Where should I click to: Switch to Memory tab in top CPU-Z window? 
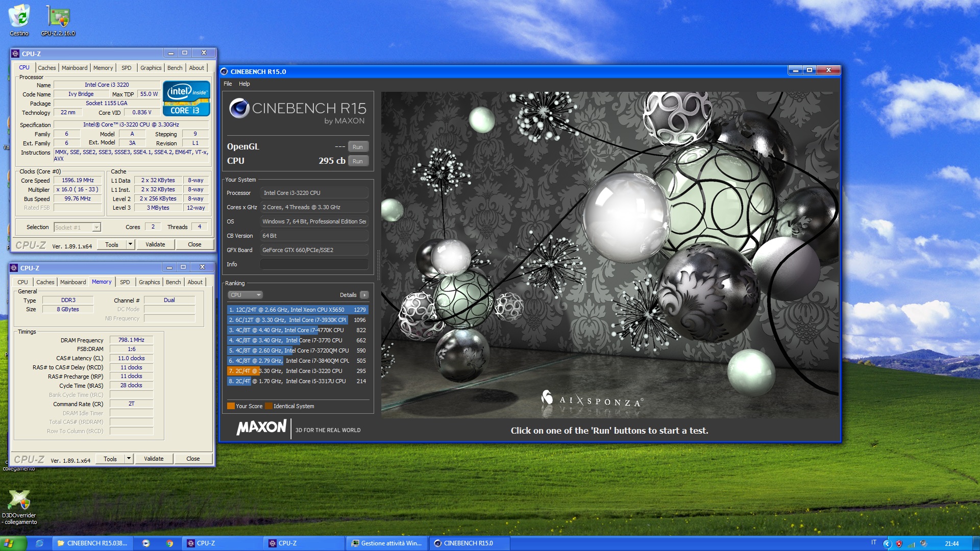tap(103, 68)
